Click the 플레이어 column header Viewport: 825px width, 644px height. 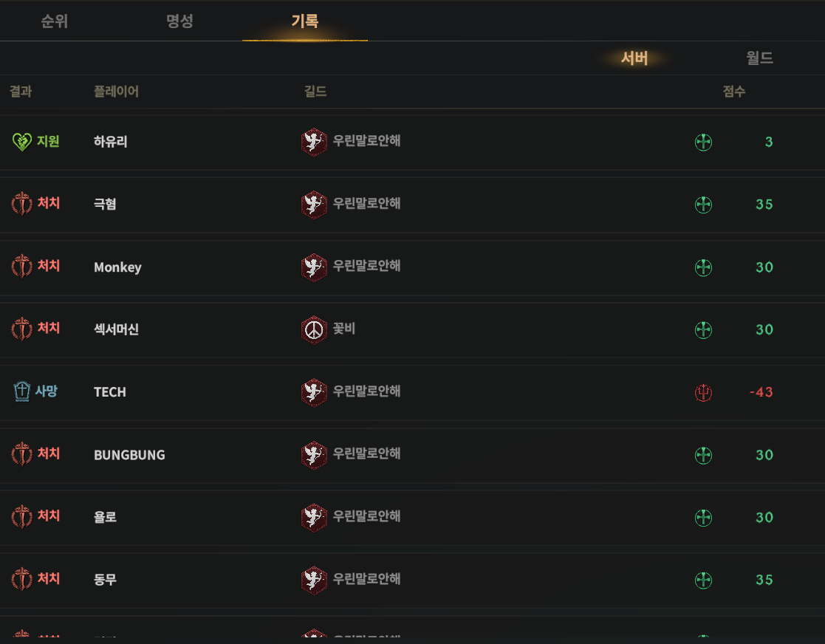pyautogui.click(x=116, y=92)
